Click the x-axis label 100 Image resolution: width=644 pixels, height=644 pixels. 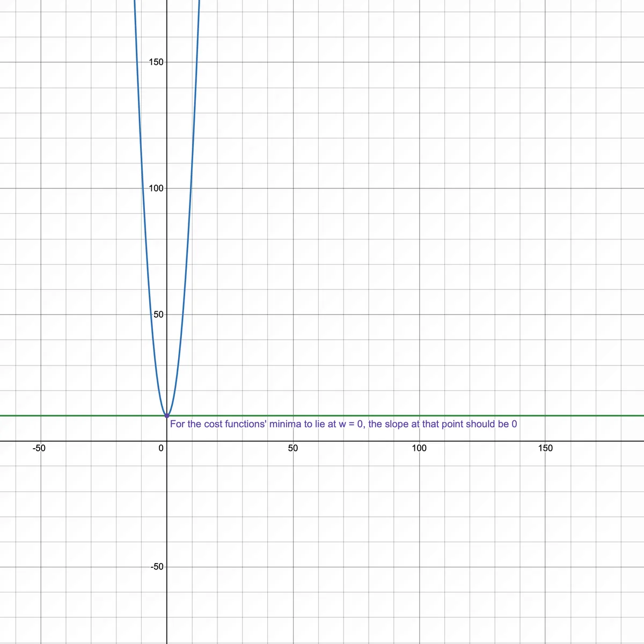[x=420, y=448]
